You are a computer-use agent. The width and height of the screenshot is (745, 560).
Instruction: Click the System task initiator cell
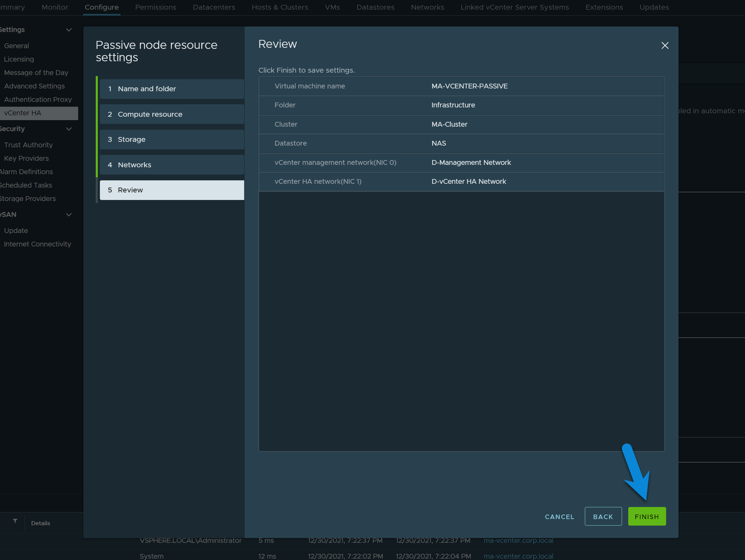(151, 556)
